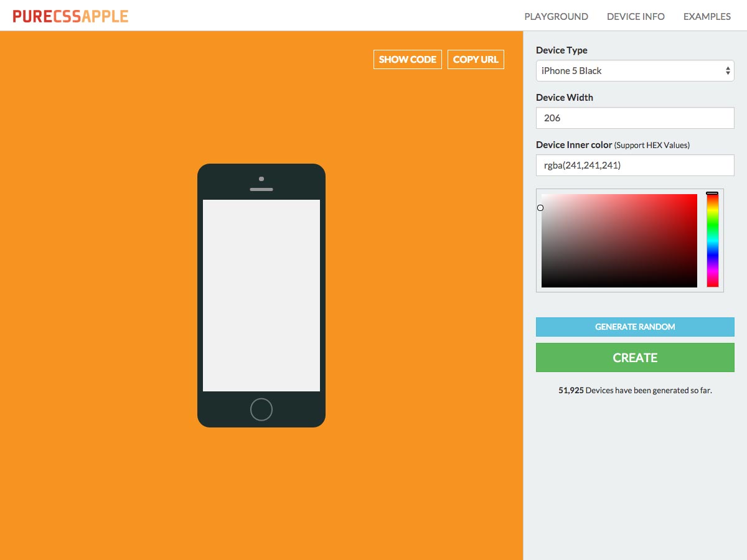Click the 'Device Type' label

click(561, 50)
